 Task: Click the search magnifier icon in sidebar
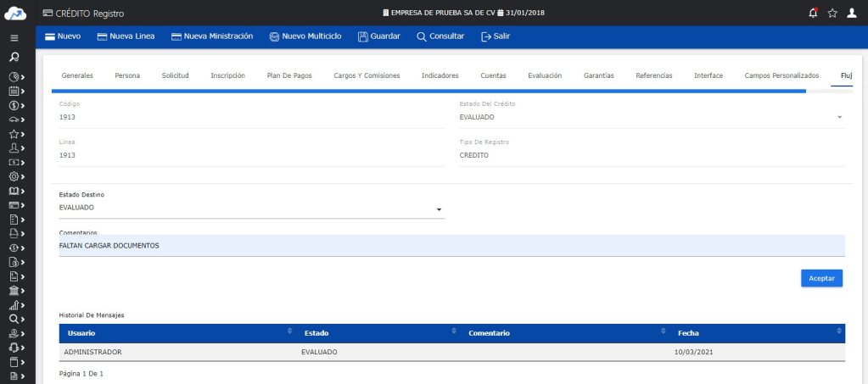14,58
